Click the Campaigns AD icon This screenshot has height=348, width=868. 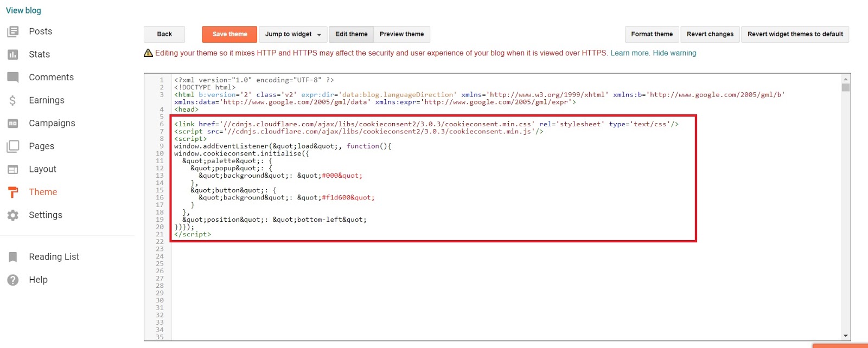13,123
